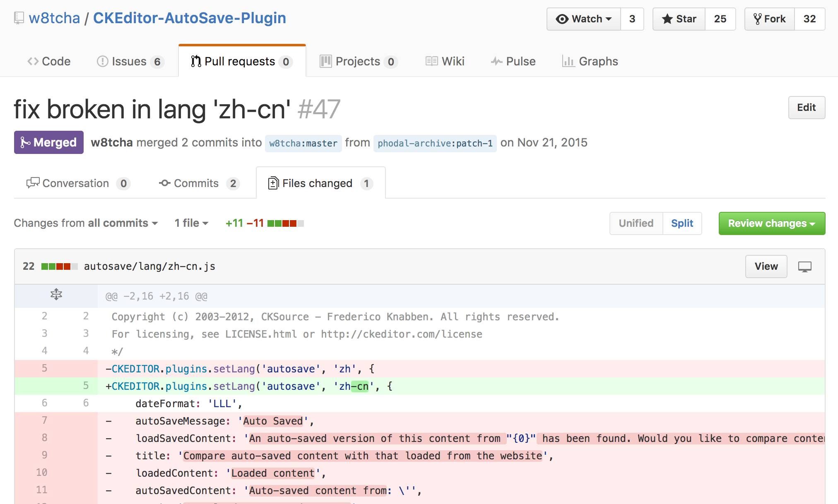Switch diff view to Split
This screenshot has height=504, width=838.
point(682,223)
